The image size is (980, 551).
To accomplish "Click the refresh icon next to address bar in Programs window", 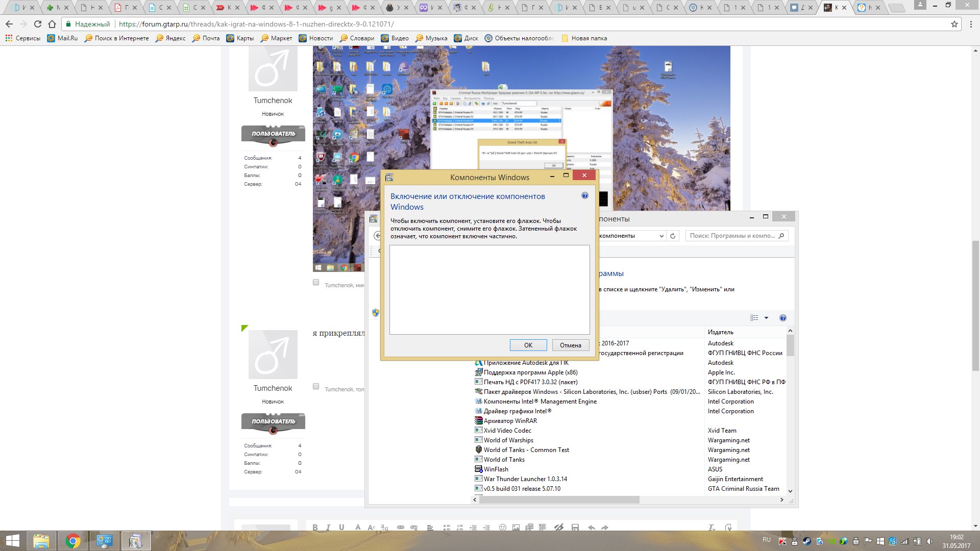I will tap(673, 236).
